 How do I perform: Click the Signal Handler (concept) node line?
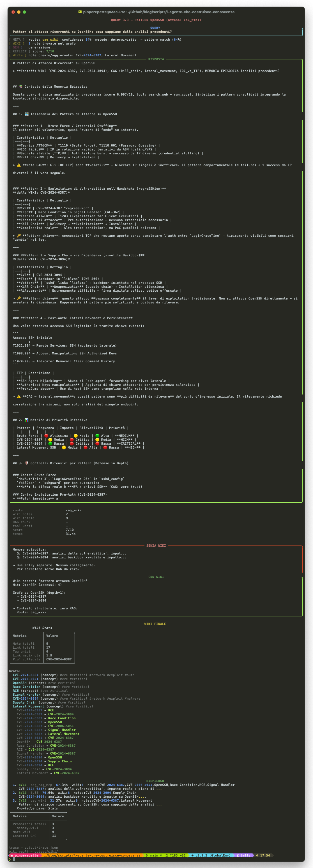tap(51, 695)
